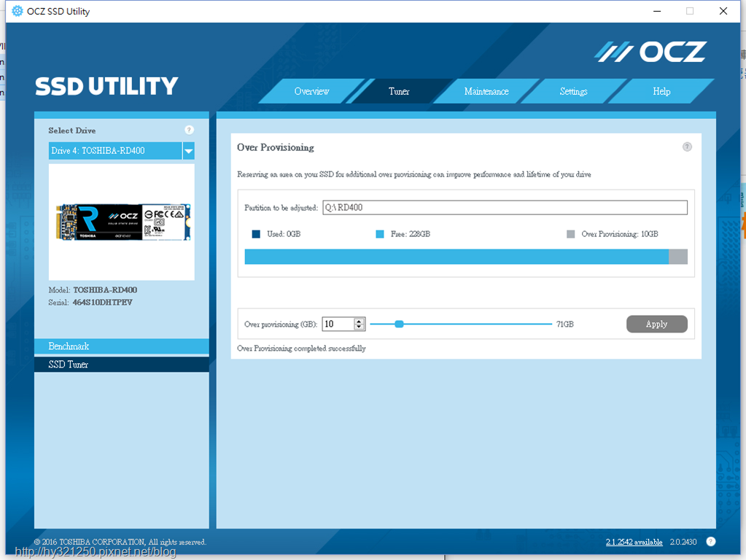Click the serial number 464S10DHTPEV

tap(102, 302)
